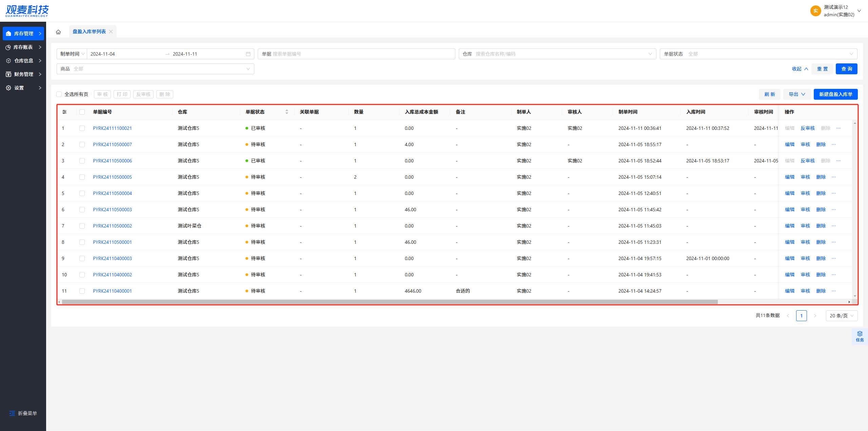Image resolution: width=868 pixels, height=431 pixels.
Task: Enable the 全选所有页 checkbox
Action: pyautogui.click(x=59, y=94)
